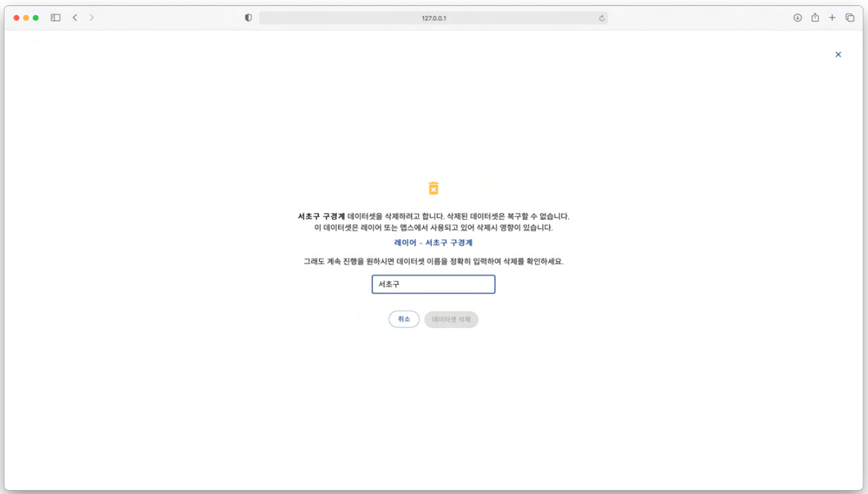Go forward to the next page

pos(91,18)
